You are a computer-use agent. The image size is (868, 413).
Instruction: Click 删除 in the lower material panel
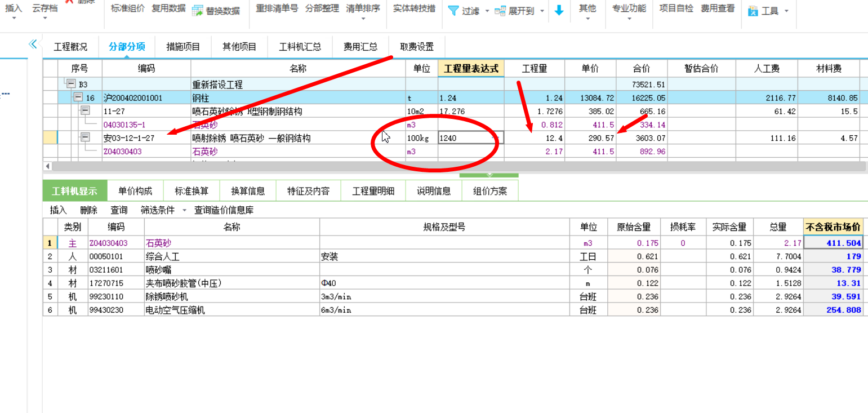tap(89, 210)
